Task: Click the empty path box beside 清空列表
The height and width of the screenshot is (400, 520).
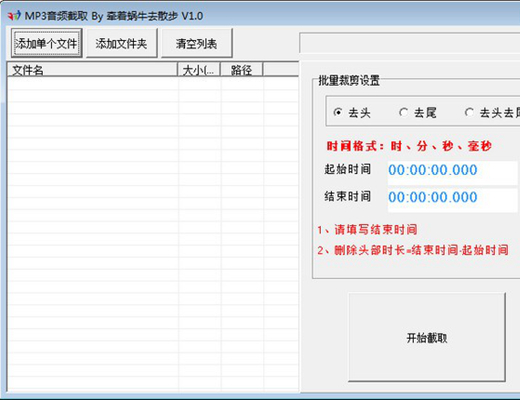Action: (x=410, y=43)
